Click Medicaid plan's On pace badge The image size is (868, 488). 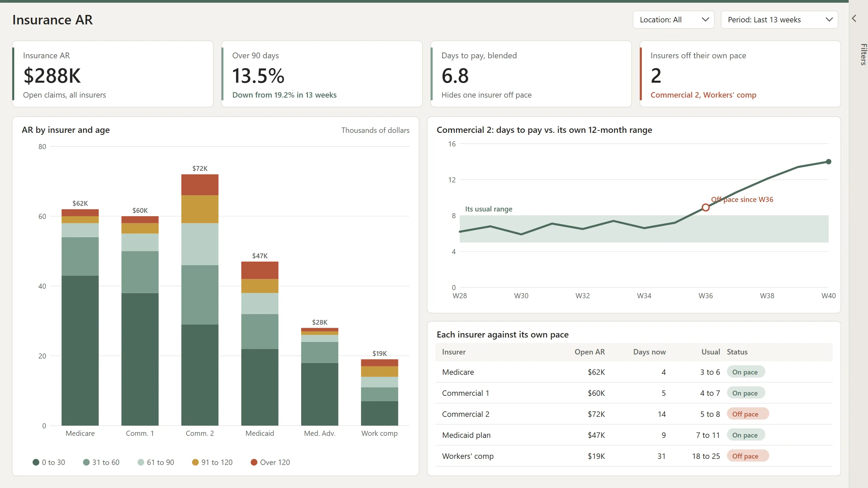746,435
